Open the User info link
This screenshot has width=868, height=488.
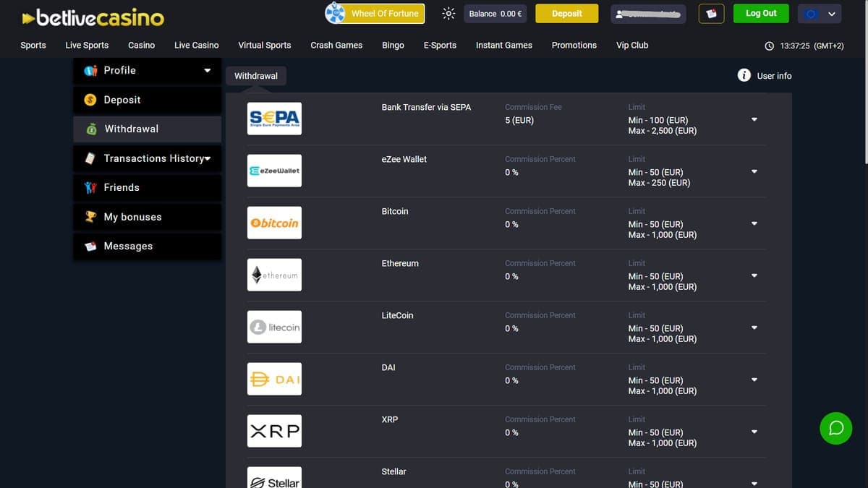[774, 76]
